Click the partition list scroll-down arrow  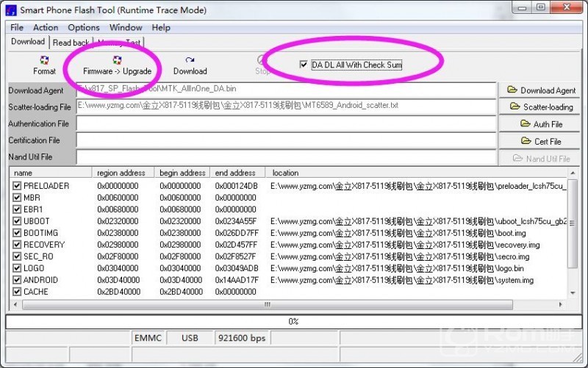pos(573,293)
